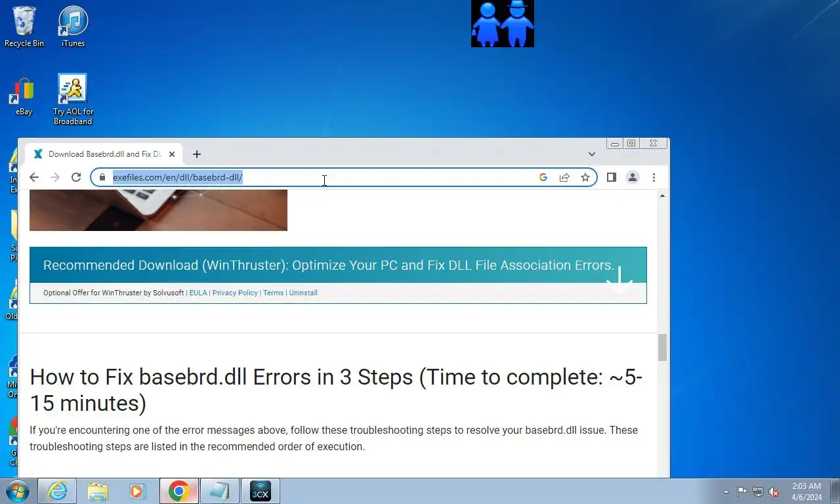Open Windows Explorer folder on taskbar
This screenshot has height=504, width=840.
pos(98,491)
